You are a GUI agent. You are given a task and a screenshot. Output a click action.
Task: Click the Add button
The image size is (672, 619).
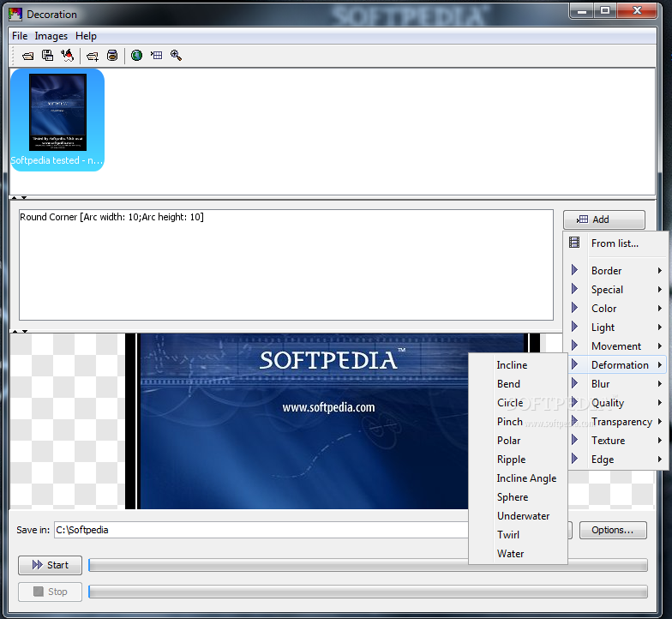[603, 219]
